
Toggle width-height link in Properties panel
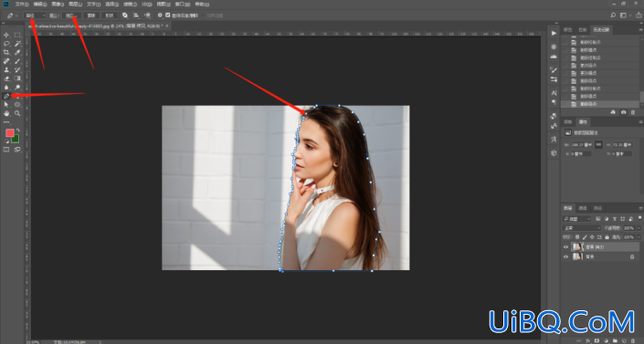(x=599, y=144)
